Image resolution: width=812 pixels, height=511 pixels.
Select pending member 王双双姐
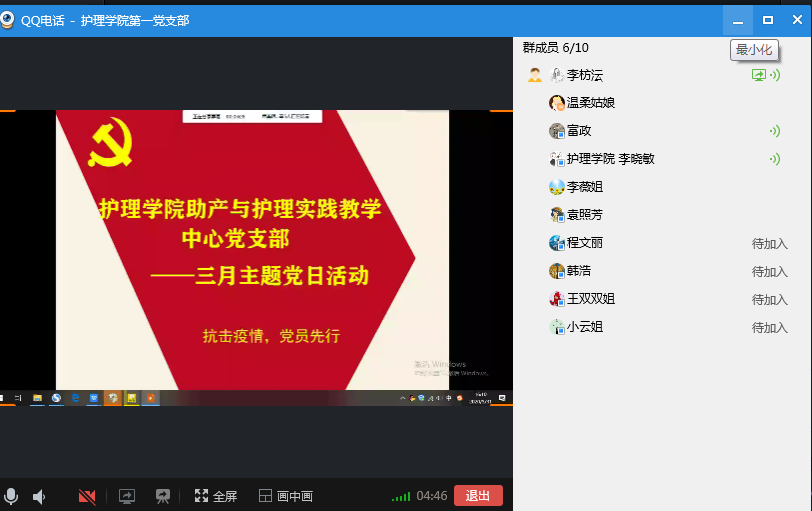590,299
